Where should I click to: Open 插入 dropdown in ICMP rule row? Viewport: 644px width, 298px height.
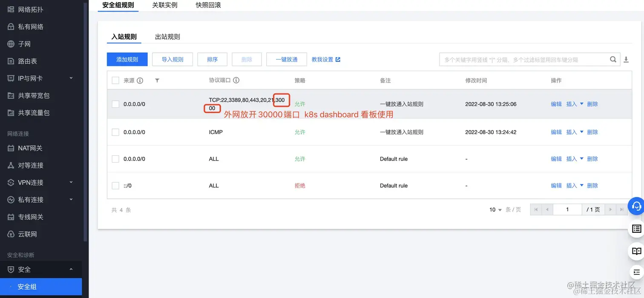coord(575,132)
